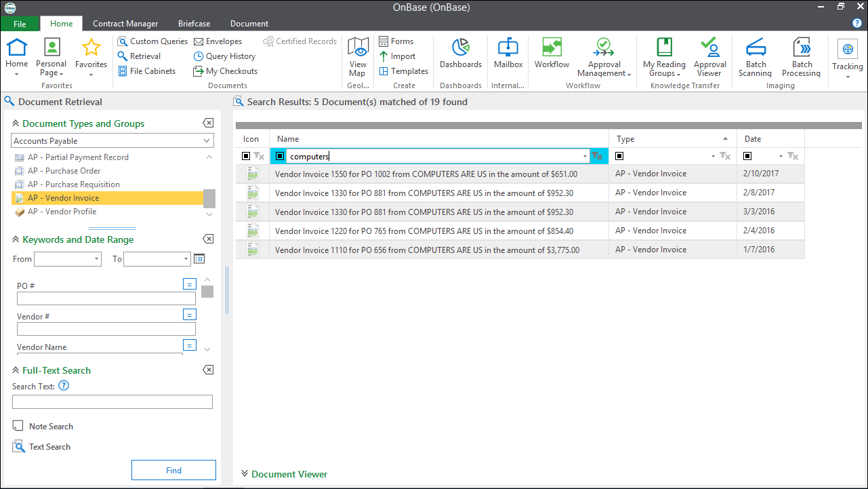The image size is (868, 489).
Task: Open File Cabinets
Action: pyautogui.click(x=147, y=71)
